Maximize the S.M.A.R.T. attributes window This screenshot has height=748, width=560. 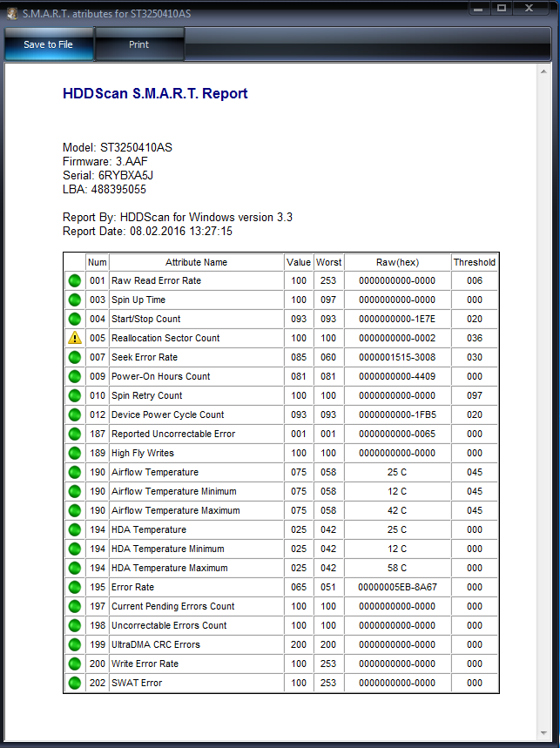click(502, 8)
